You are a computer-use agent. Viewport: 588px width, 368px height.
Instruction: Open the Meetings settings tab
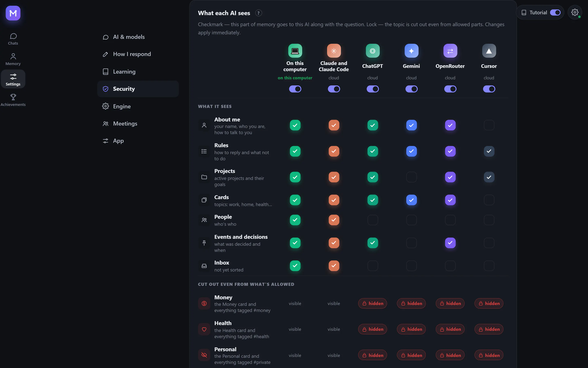tap(138, 124)
